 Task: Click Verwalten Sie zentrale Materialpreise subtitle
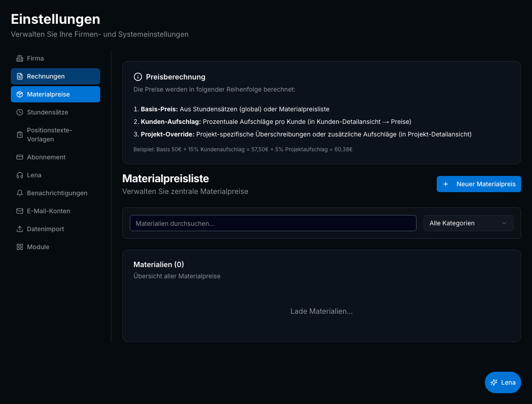185,192
